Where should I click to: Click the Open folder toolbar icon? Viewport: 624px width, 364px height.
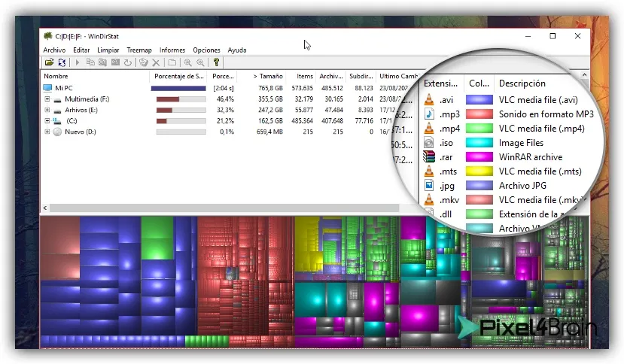[49, 62]
